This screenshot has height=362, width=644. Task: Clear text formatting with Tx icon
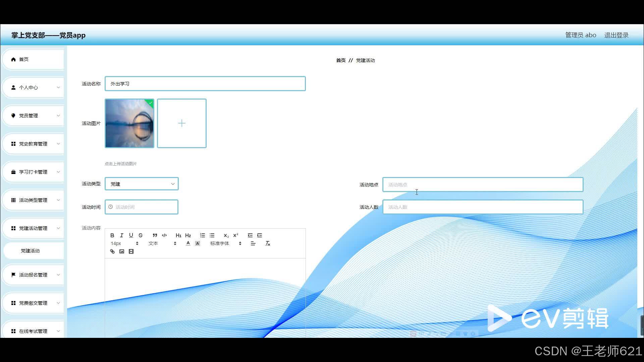268,243
